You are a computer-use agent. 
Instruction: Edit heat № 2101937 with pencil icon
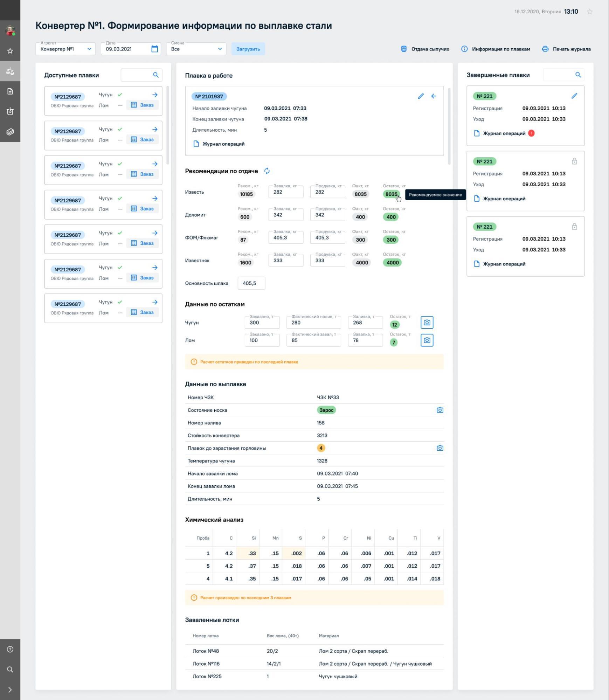[x=421, y=96]
